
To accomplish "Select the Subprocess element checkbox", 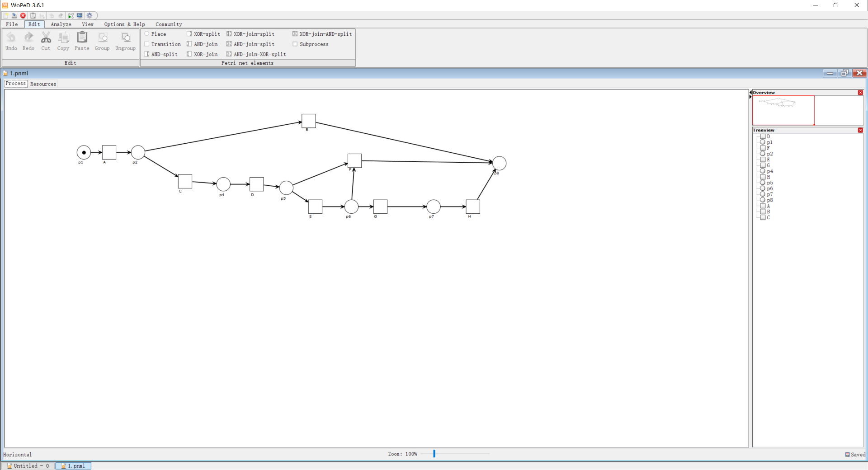I will [311, 44].
